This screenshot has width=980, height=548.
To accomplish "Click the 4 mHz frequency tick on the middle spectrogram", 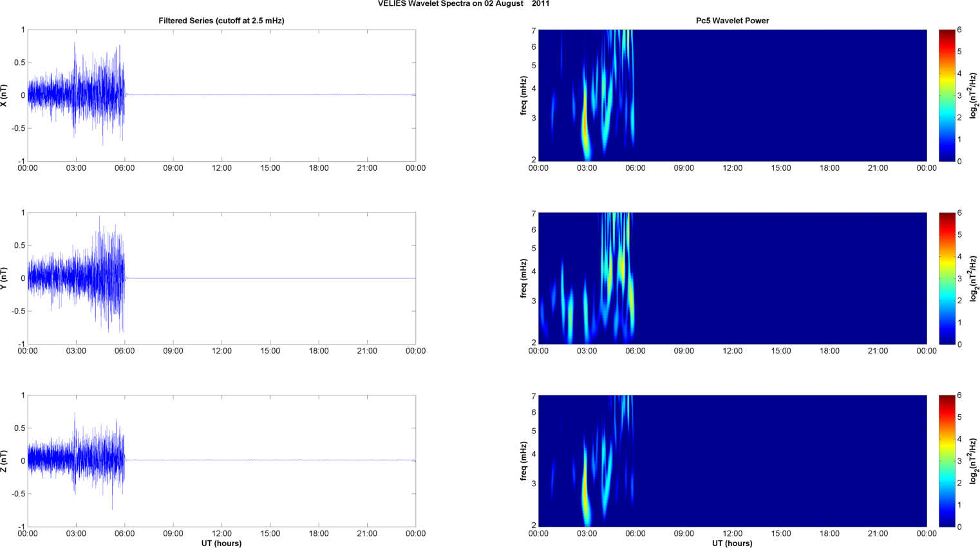I will coord(534,272).
